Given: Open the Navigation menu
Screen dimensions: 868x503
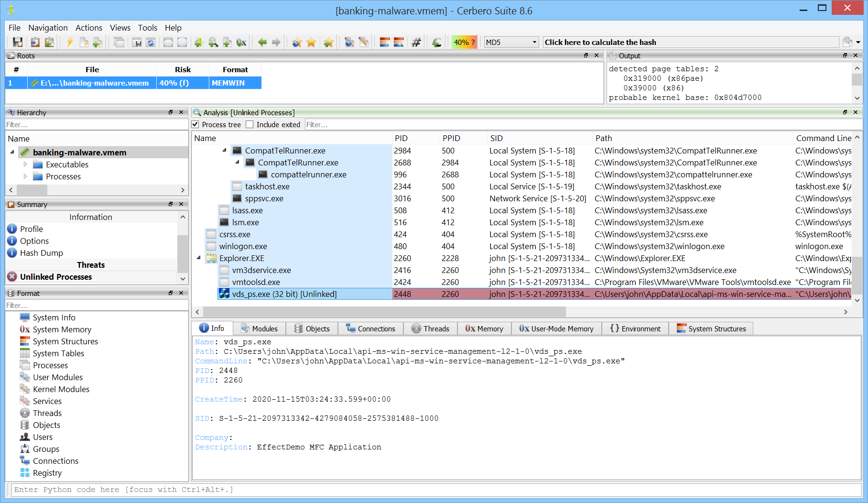Looking at the screenshot, I should [x=48, y=28].
